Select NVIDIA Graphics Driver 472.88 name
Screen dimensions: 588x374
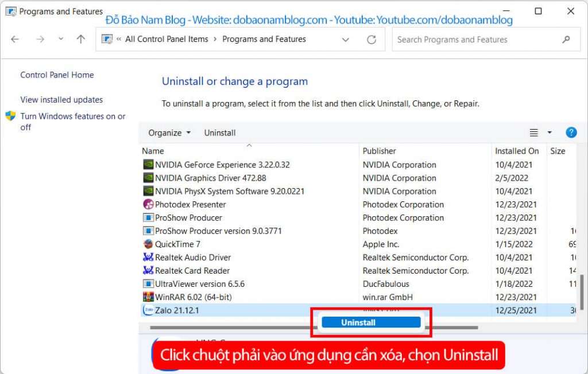[x=210, y=178]
